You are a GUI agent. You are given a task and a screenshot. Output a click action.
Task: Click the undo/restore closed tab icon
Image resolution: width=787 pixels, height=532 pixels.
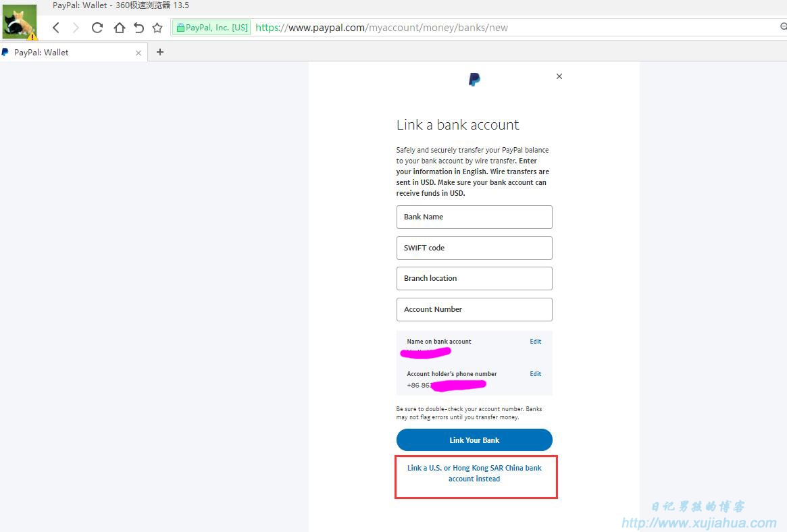pyautogui.click(x=138, y=28)
